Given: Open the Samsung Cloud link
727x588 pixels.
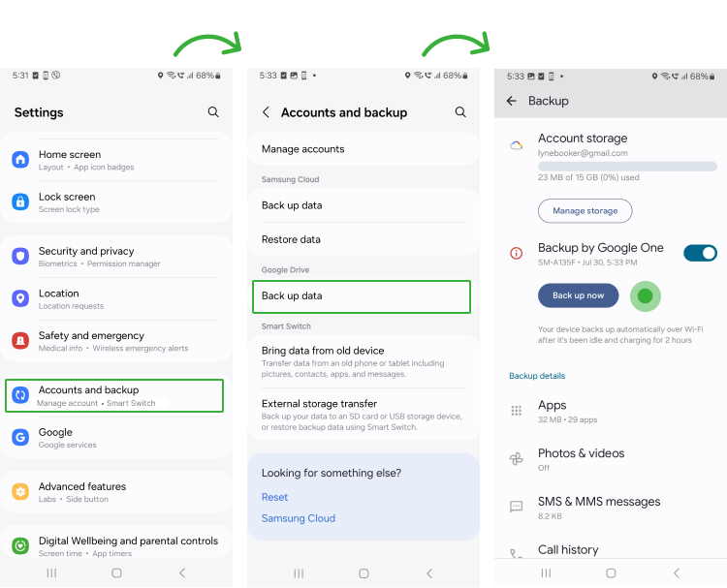Looking at the screenshot, I should 299,518.
